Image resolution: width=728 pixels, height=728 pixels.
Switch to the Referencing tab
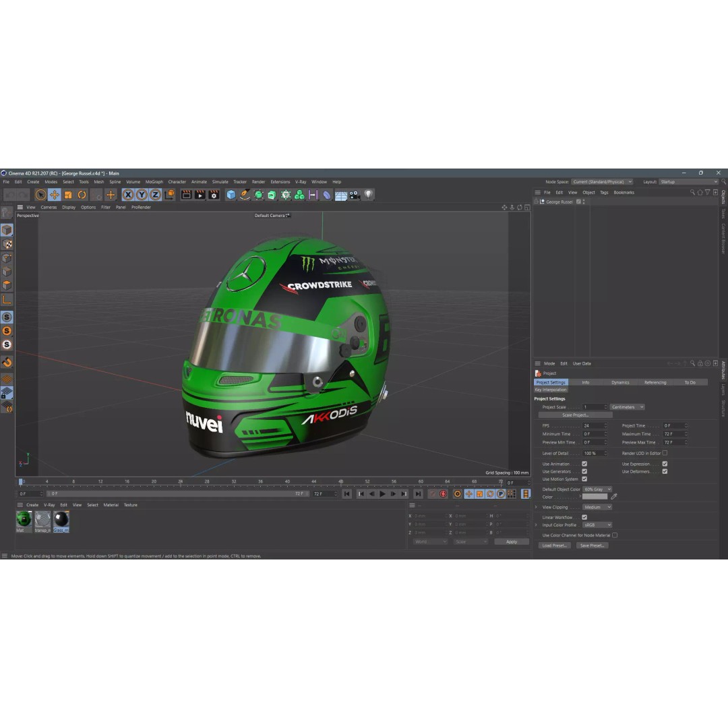pyautogui.click(x=655, y=383)
